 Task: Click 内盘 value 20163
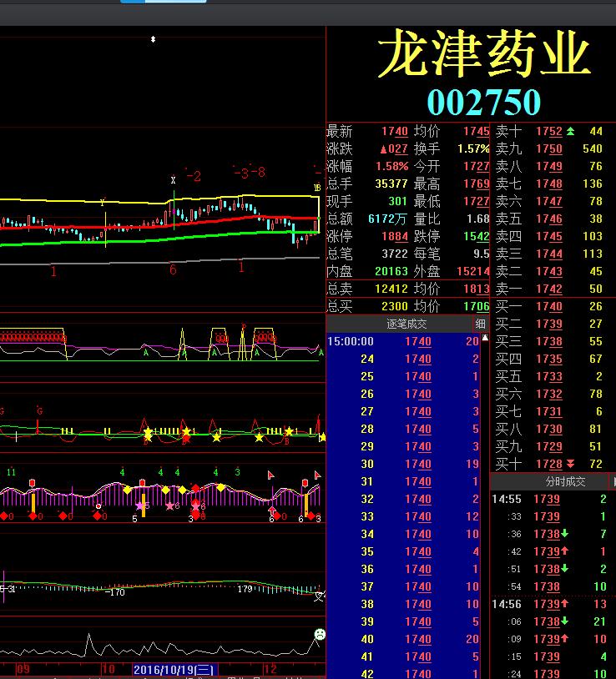(391, 271)
